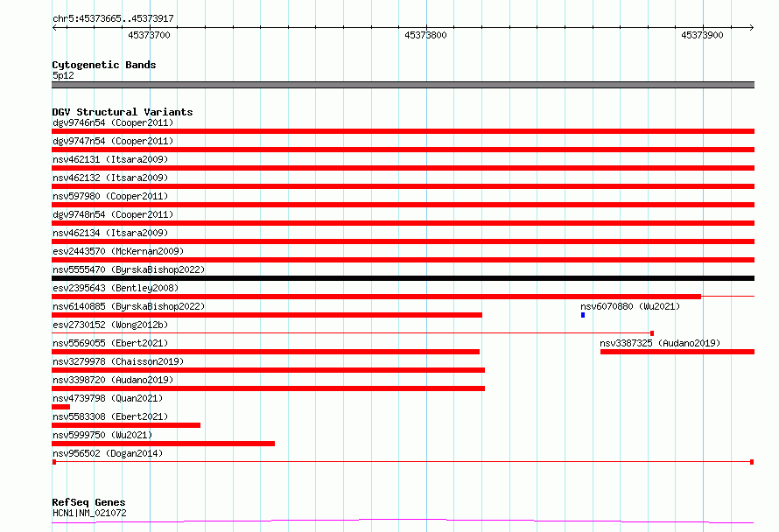
Task: Click the HCN1|NM_021072 gene label
Action: coord(89,513)
